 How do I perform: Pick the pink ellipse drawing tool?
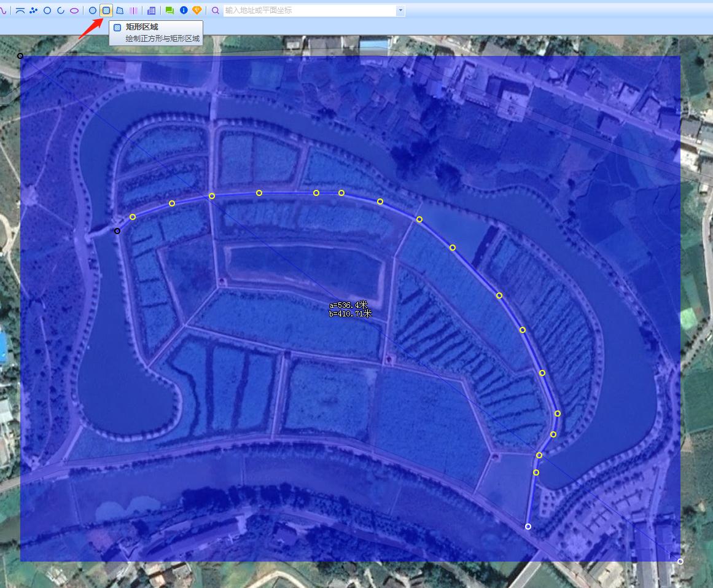[x=74, y=10]
